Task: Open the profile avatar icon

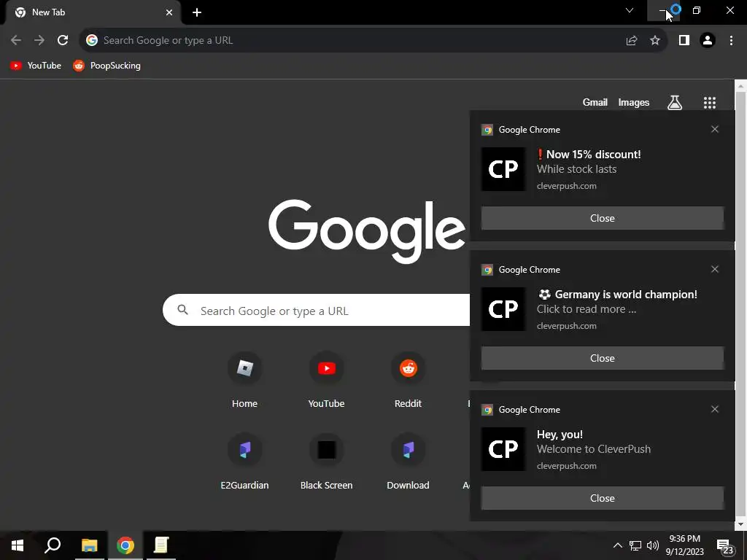Action: coord(708,41)
